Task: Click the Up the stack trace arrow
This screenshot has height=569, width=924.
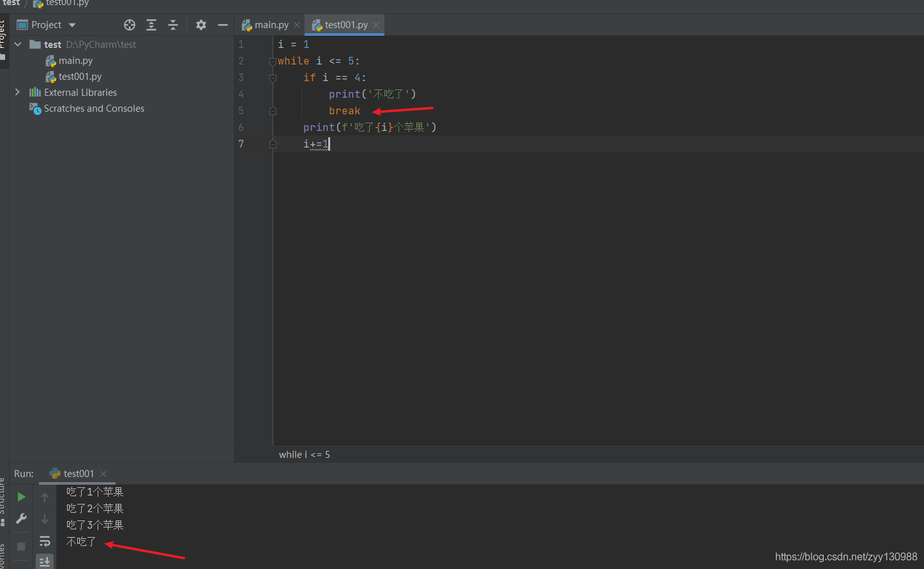Action: [45, 497]
